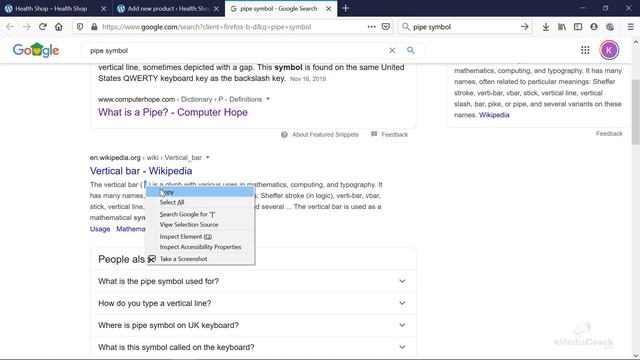Viewport: 640px width, 360px height.
Task: Click About Featured Snippets help icon
Action: point(284,135)
